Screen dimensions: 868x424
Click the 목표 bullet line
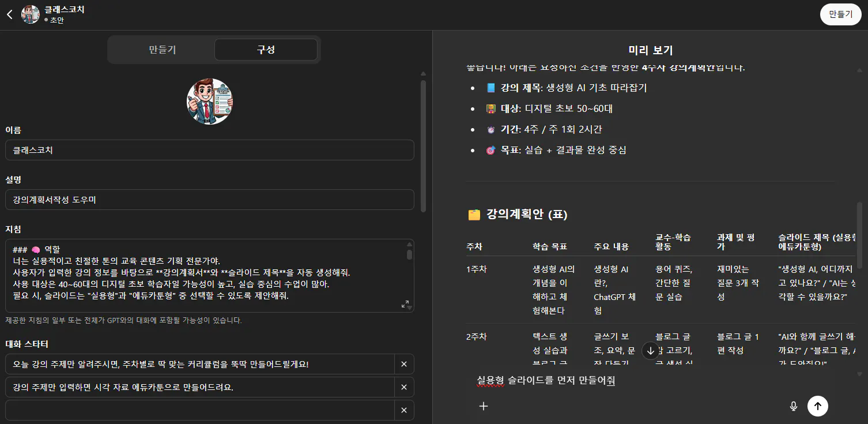[556, 150]
